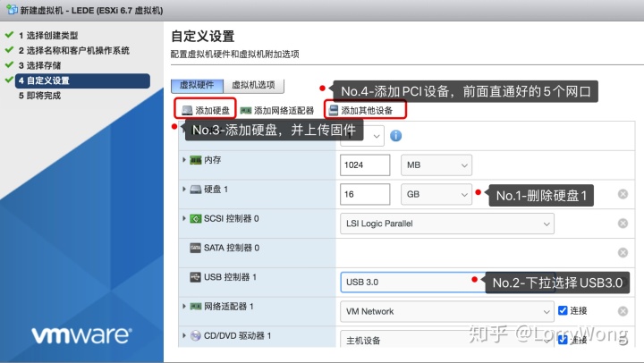Open the LSI Logic Parallel dropdown
The height and width of the screenshot is (363, 644).
click(447, 224)
